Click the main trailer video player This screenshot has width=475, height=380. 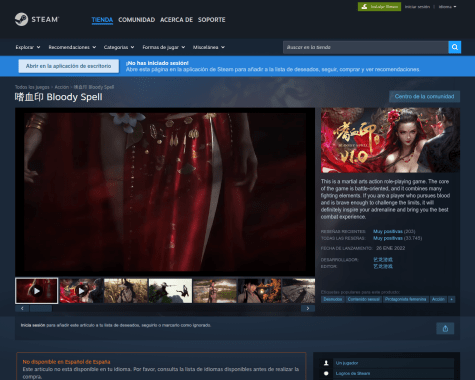point(165,192)
